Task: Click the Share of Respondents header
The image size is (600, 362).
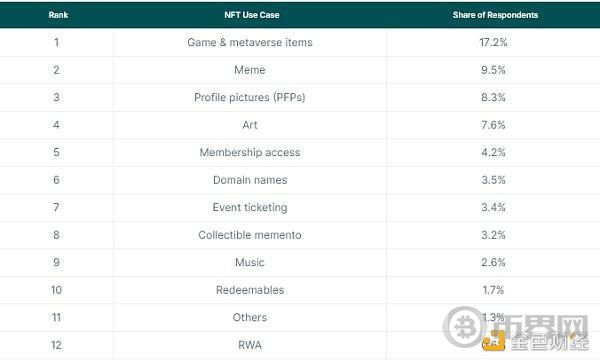Action: (x=495, y=15)
